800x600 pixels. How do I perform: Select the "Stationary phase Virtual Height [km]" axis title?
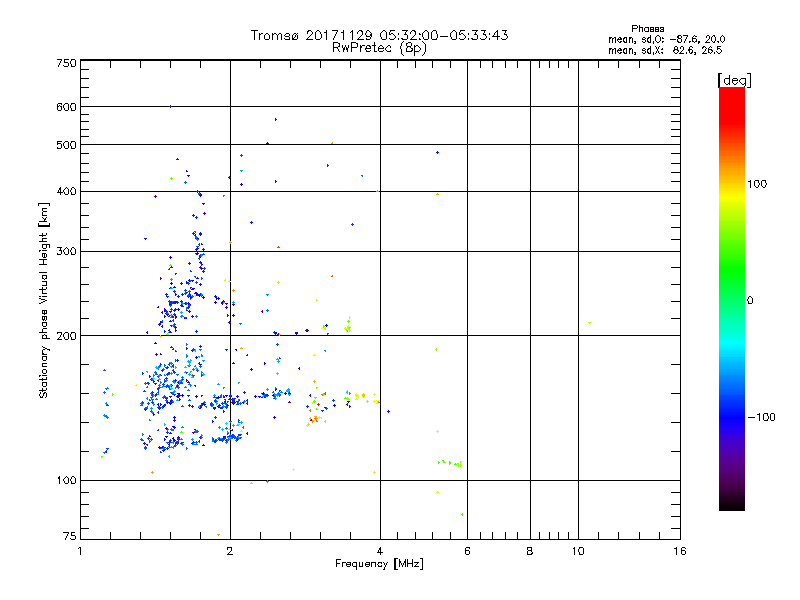pyautogui.click(x=44, y=301)
